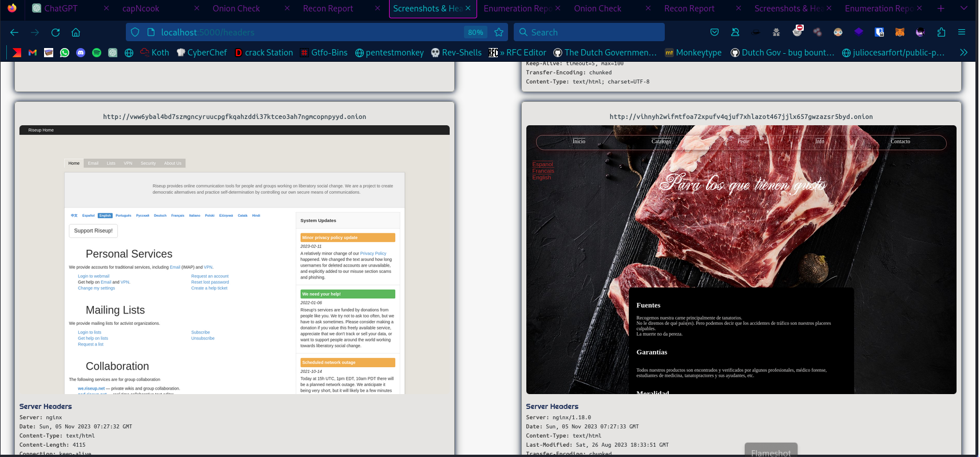Select the vihnyh2wifmtfoa72 onion URL text
The width and height of the screenshot is (980, 457).
point(741,117)
